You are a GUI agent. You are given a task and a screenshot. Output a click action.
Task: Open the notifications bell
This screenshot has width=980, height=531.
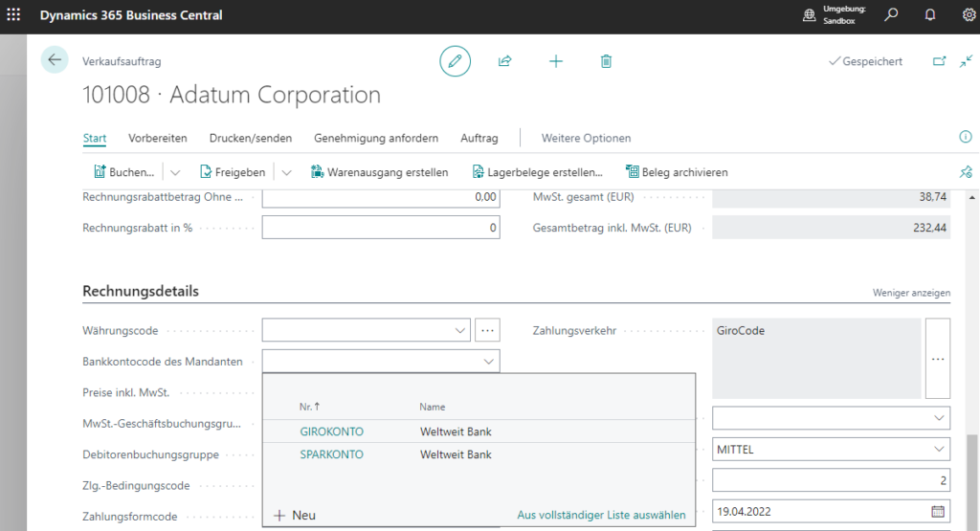(929, 15)
